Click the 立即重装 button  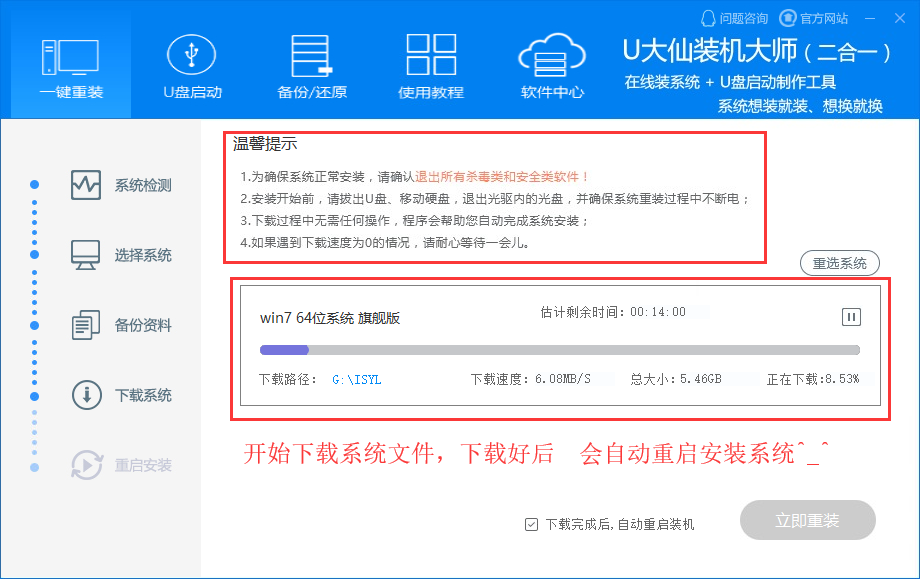(807, 520)
